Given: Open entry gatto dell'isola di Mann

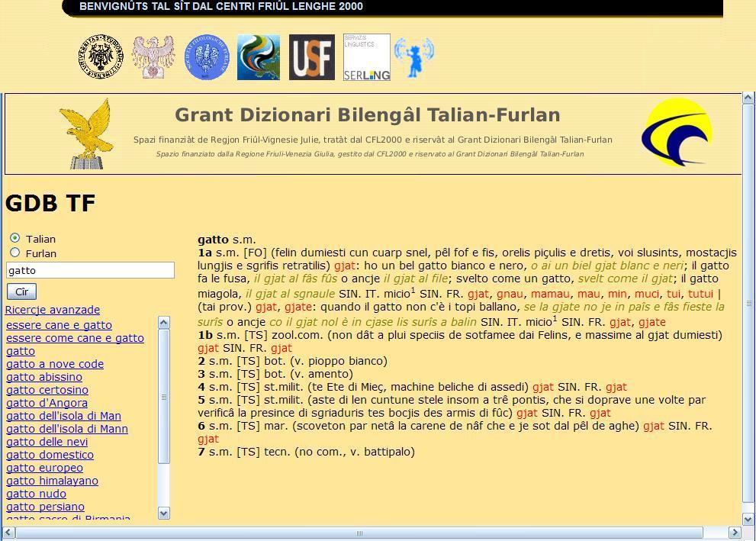Looking at the screenshot, I should tap(67, 429).
